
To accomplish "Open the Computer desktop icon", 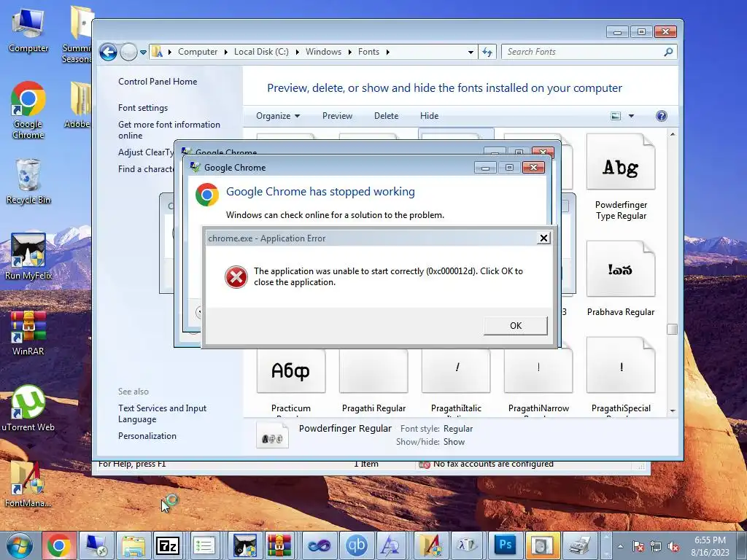I will tap(28, 31).
